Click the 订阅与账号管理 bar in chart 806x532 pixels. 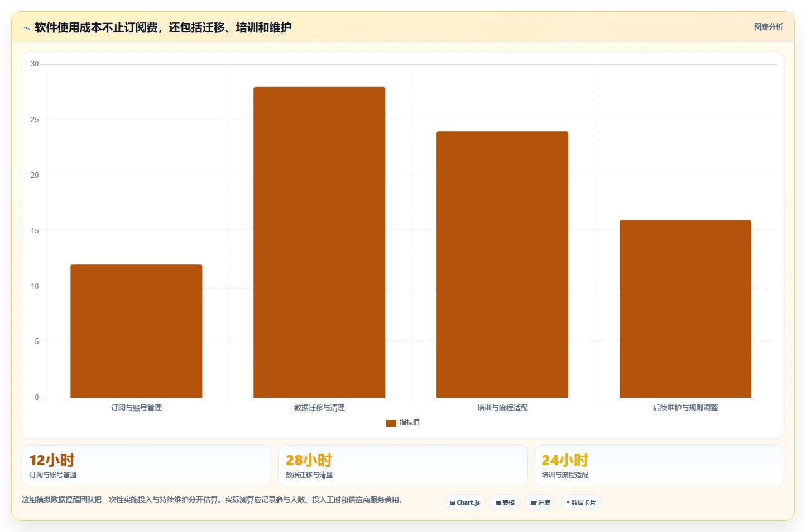click(x=136, y=331)
